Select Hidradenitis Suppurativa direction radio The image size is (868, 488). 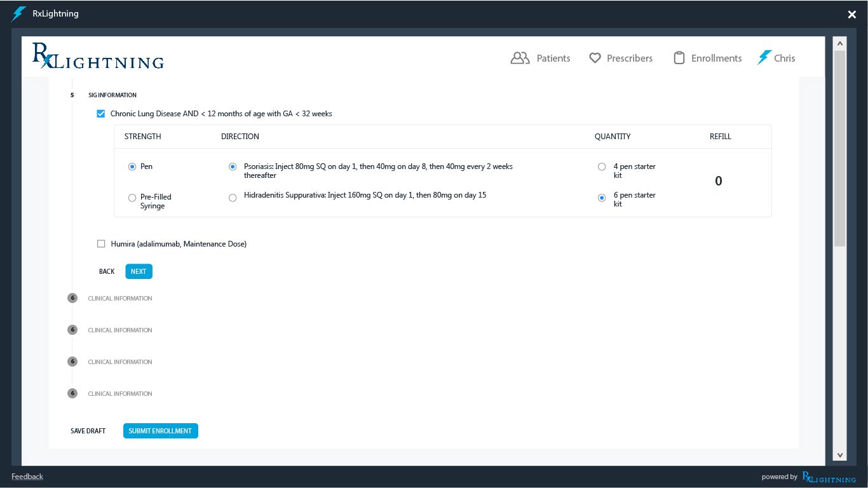[x=233, y=198]
